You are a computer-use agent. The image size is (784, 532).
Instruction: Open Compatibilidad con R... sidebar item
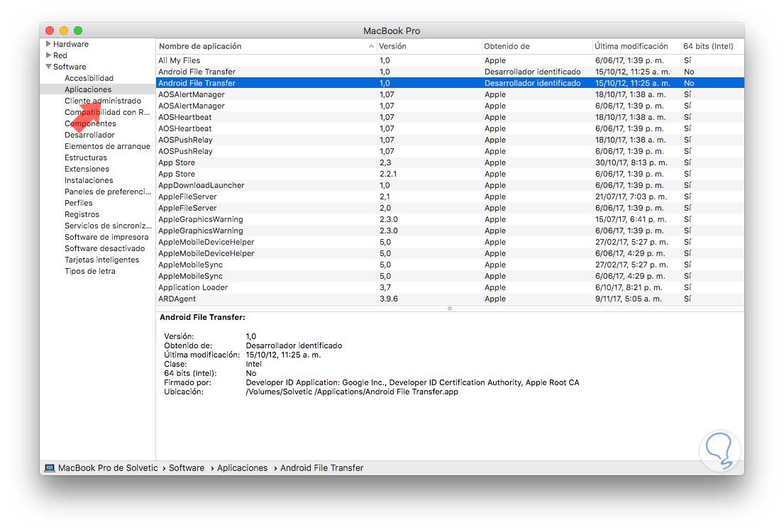point(107,112)
